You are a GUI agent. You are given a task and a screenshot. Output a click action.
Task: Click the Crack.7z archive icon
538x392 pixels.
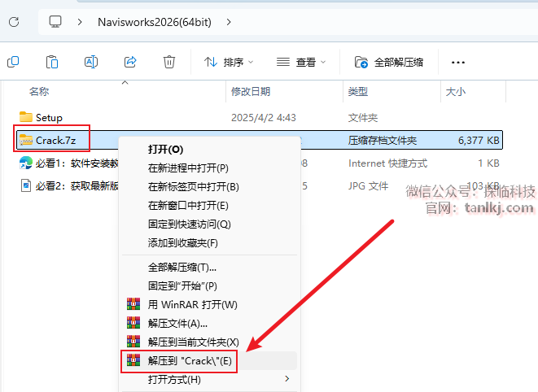pyautogui.click(x=26, y=140)
